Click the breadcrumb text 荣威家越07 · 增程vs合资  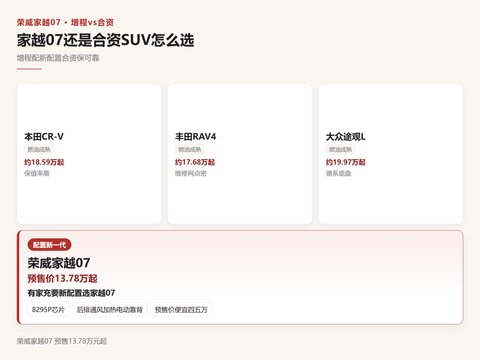[65, 22]
